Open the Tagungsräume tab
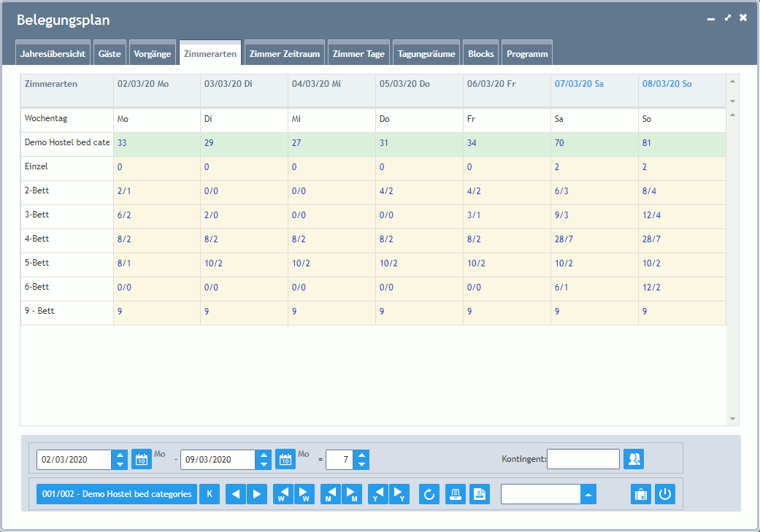This screenshot has width=760, height=532. [426, 53]
